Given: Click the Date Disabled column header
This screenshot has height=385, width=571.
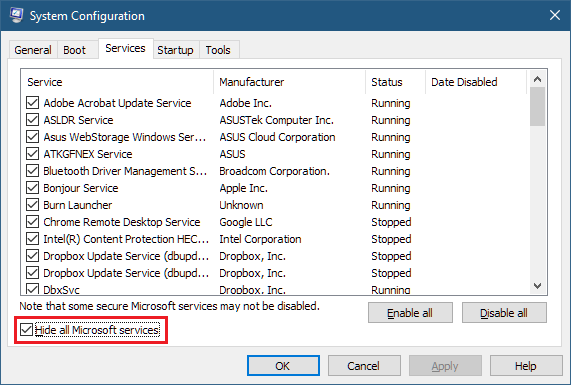Looking at the screenshot, I should 476,82.
